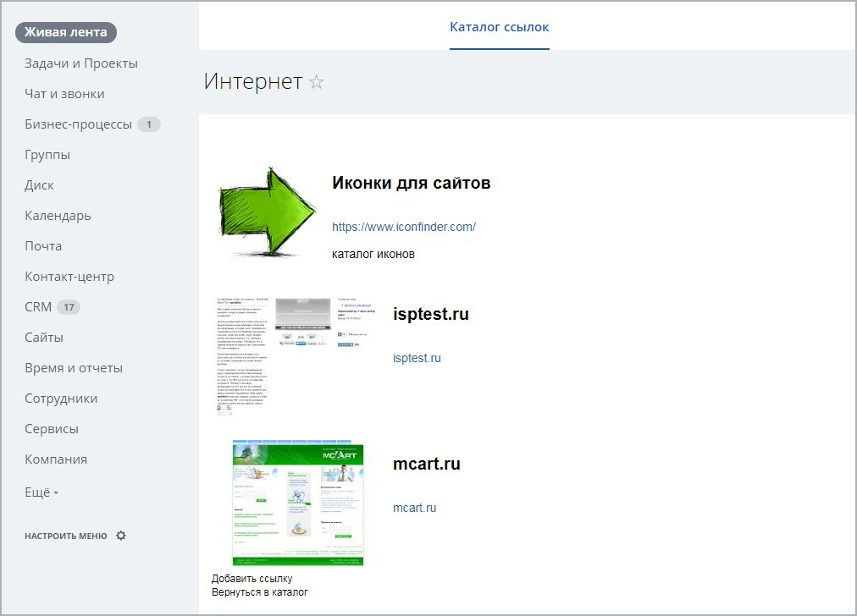Viewport: 857px width, 616px height.
Task: Open Диск in the sidebar
Action: click(39, 185)
